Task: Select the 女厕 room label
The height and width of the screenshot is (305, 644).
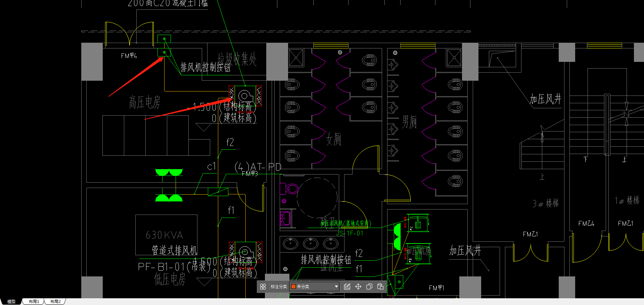Action: [334, 139]
